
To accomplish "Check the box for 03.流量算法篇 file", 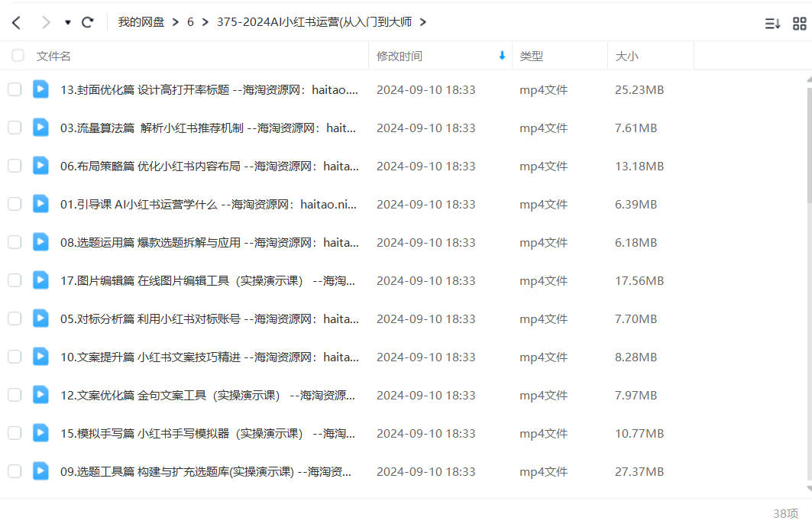I will pos(15,128).
